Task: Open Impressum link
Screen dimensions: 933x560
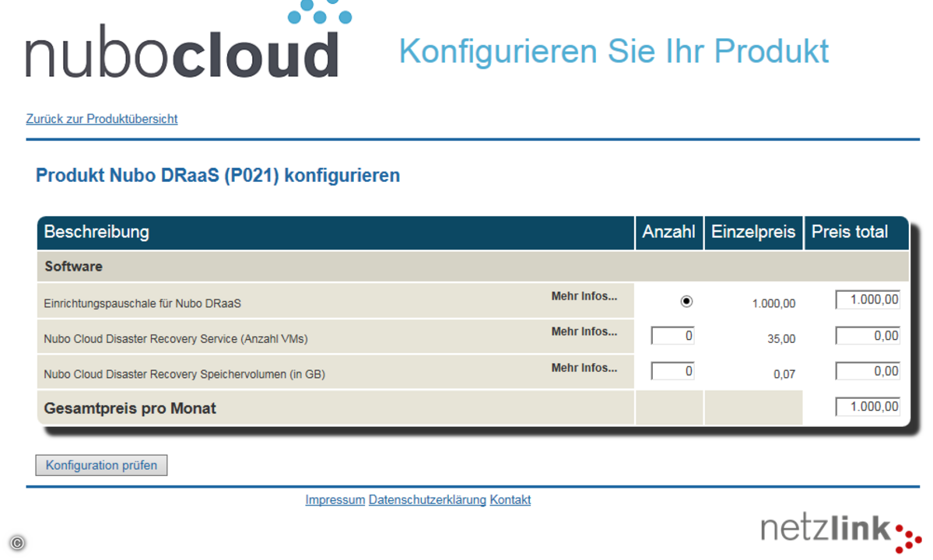Action: [x=335, y=500]
